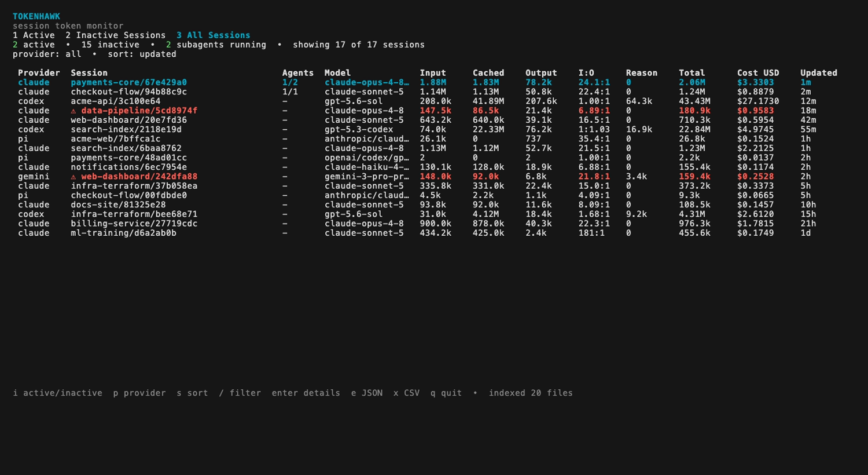The height and width of the screenshot is (475, 868).
Task: Click the 'sort: updated' status
Action: click(x=142, y=54)
